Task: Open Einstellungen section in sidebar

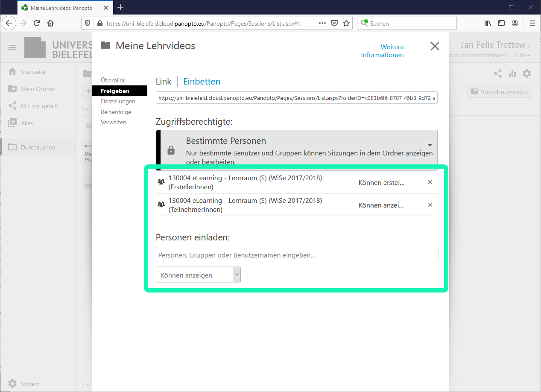Action: [x=118, y=102]
